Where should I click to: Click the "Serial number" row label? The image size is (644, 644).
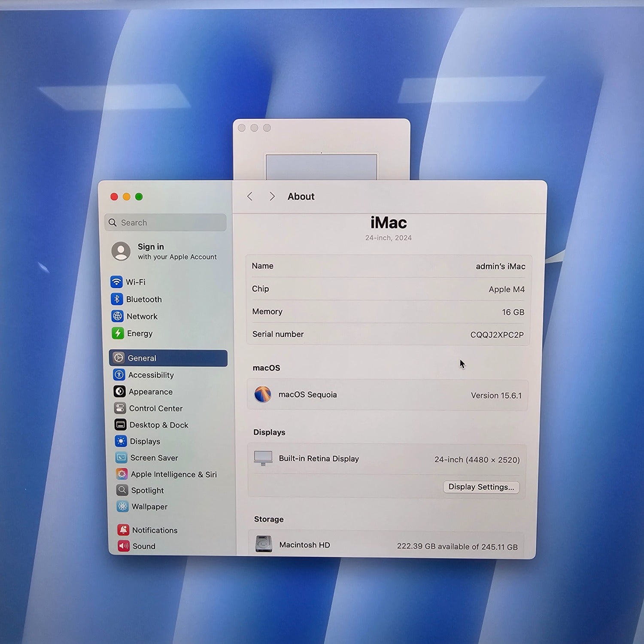pos(278,334)
